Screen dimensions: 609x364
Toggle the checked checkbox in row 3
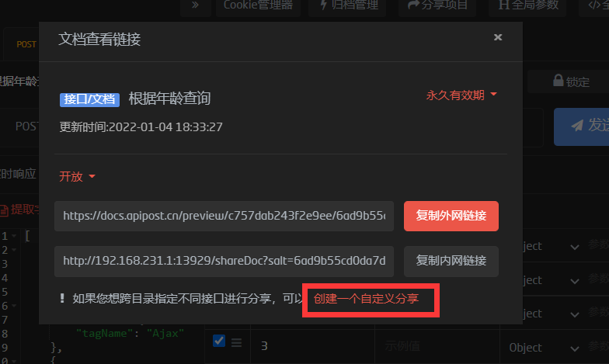[x=219, y=341]
